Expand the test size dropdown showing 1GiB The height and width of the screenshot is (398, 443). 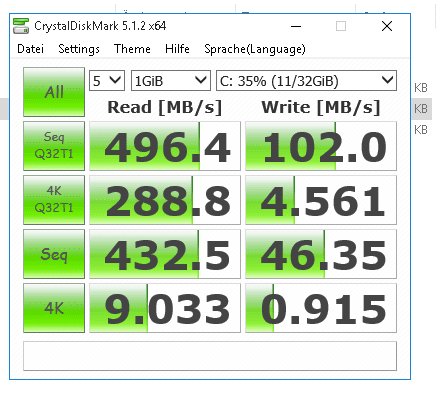pyautogui.click(x=171, y=80)
